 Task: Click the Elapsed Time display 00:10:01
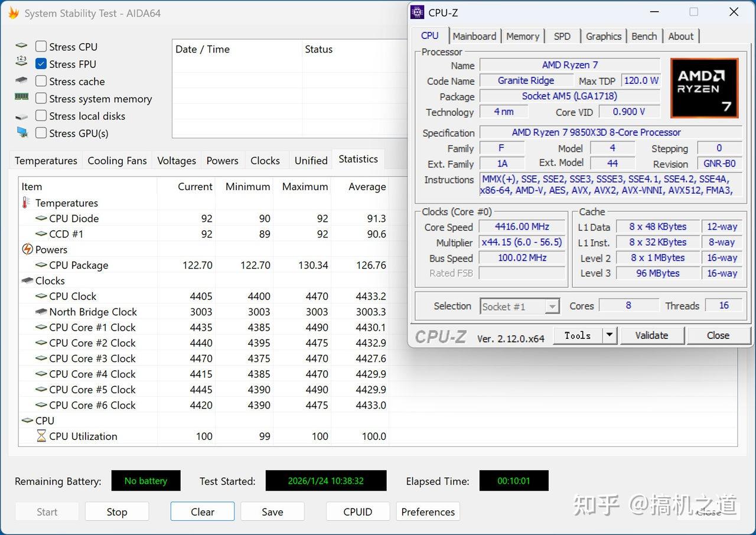click(x=514, y=481)
